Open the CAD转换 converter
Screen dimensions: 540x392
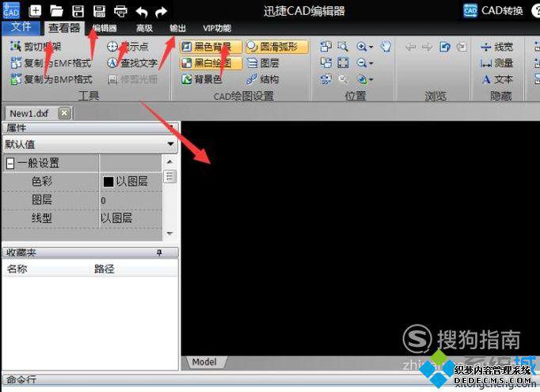pos(492,10)
